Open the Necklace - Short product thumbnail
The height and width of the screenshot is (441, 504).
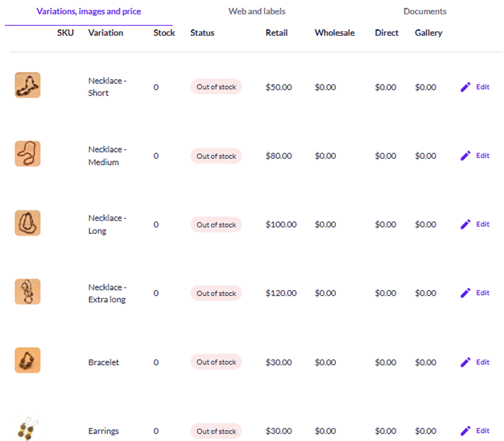[x=27, y=85]
